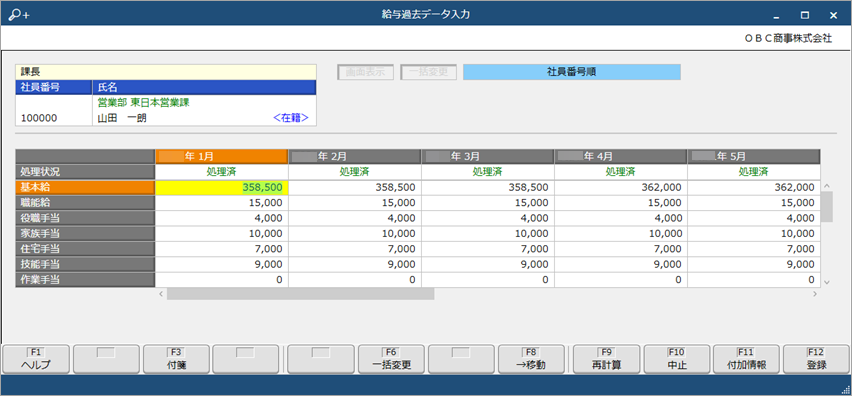Viewport: 852px width, 396px height.
Task: Click the grid's vertical scrollbar thumb
Action: 826,206
